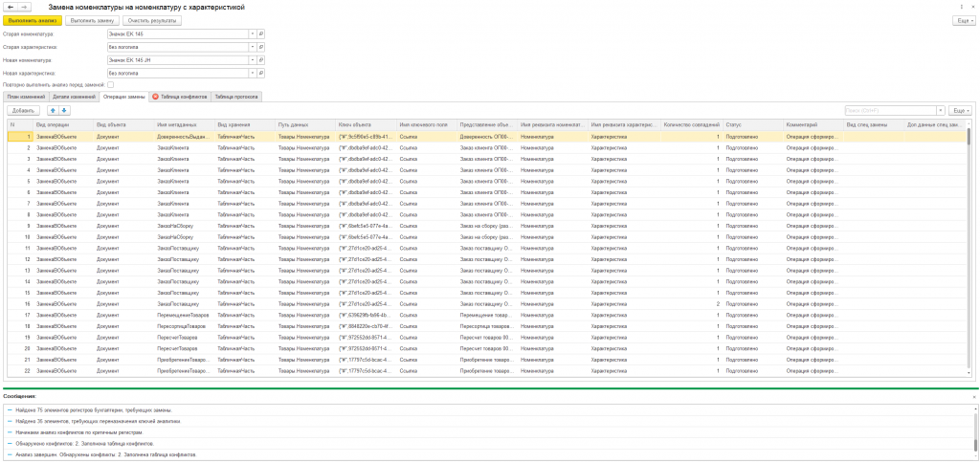Select ПересортицаТоваров cell in row 18
This screenshot has height=463, width=980.
coord(184,326)
